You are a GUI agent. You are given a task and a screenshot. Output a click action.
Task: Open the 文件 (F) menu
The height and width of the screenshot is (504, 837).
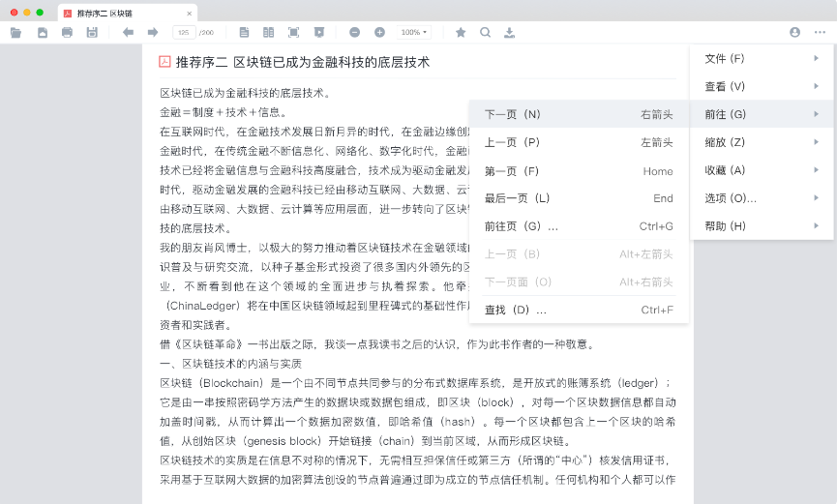pyautogui.click(x=762, y=58)
